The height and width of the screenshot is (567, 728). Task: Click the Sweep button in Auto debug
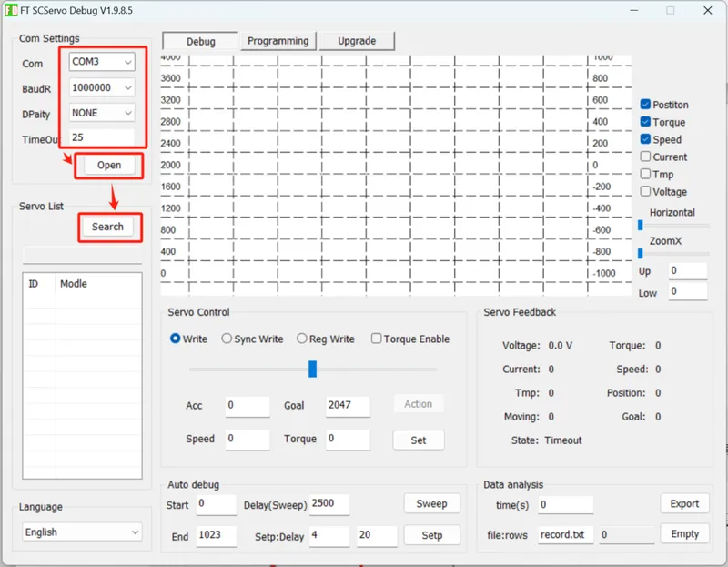(x=431, y=504)
